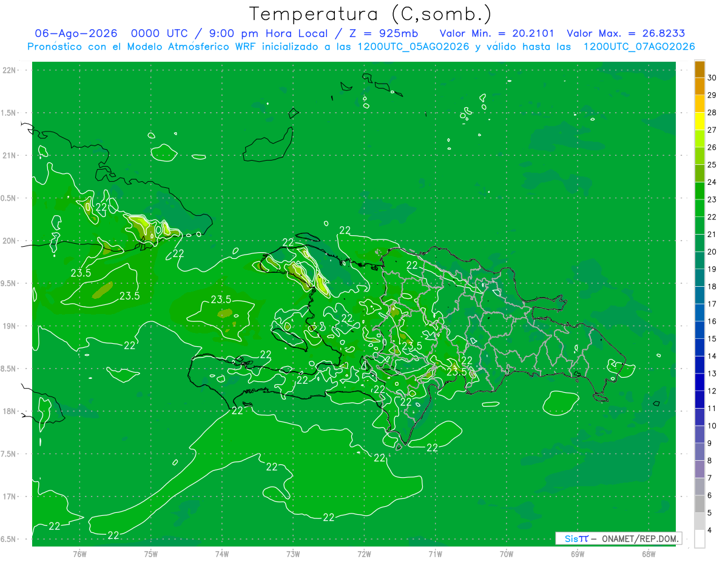Click the legend value "30"

[713, 78]
